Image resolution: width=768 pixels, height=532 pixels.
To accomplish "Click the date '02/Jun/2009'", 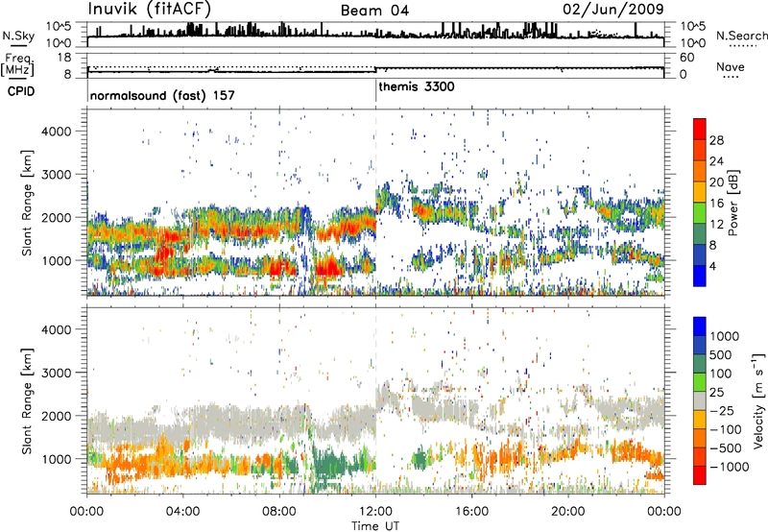I will click(613, 10).
